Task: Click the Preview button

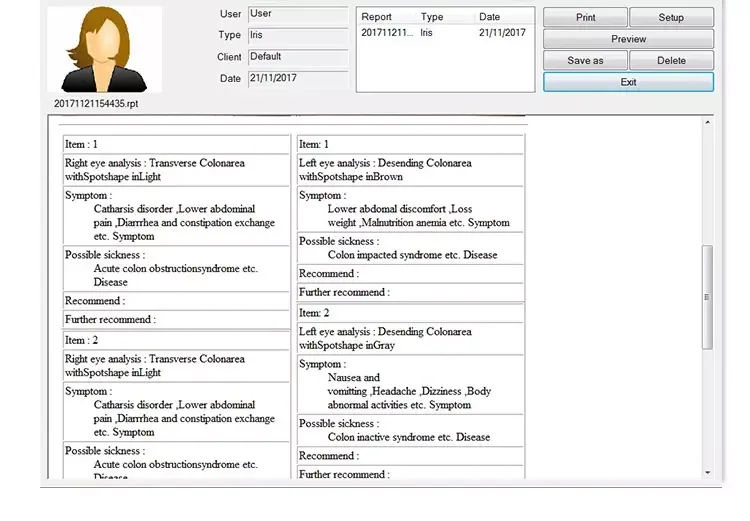Action: pyautogui.click(x=628, y=39)
